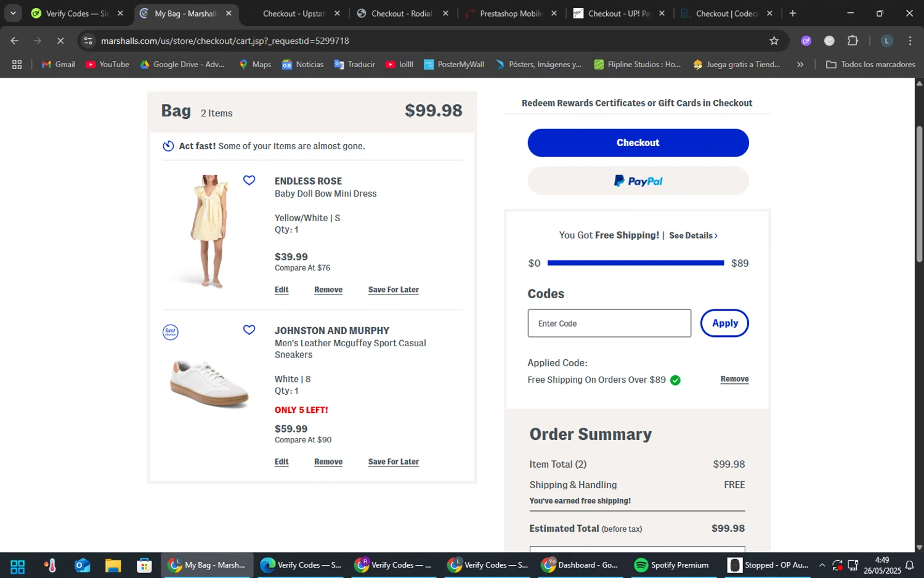Switch to Verify Codes tab

tap(77, 13)
